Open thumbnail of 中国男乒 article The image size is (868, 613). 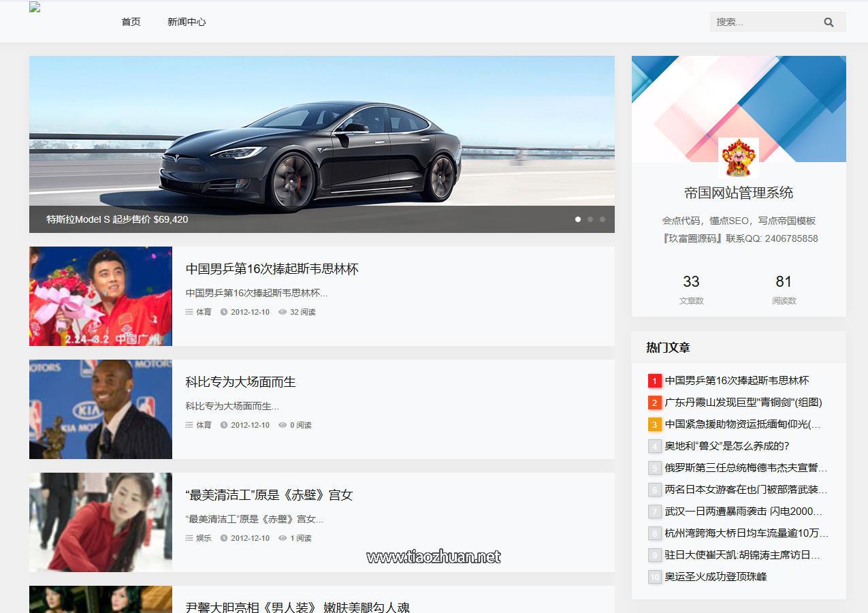(x=101, y=296)
